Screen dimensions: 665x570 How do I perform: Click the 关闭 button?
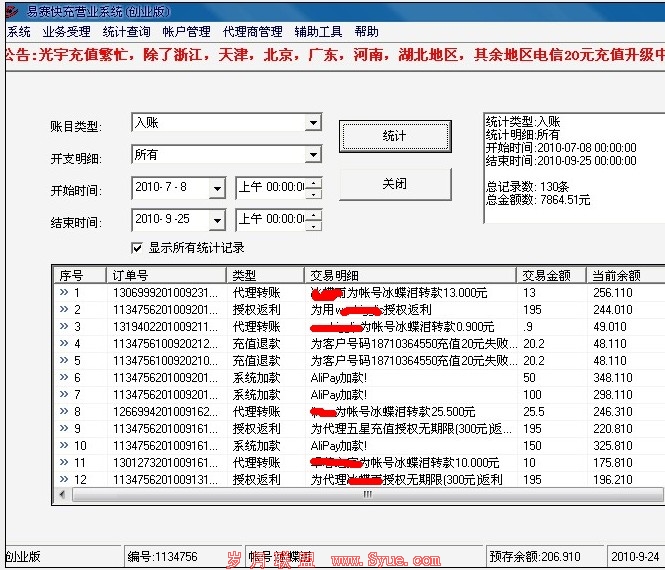(x=395, y=184)
